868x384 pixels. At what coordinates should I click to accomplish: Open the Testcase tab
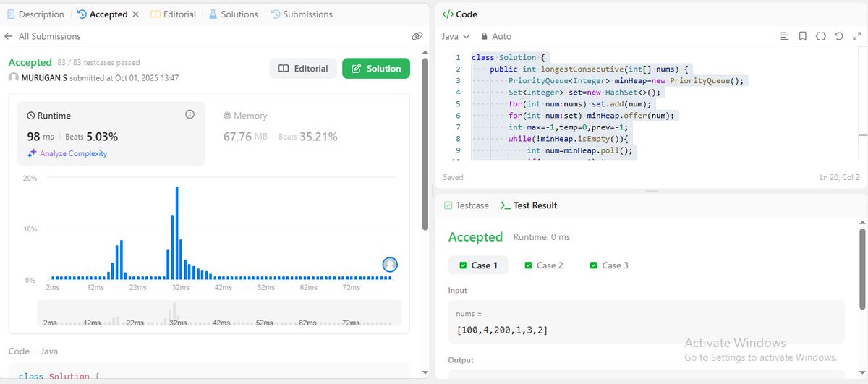[466, 205]
